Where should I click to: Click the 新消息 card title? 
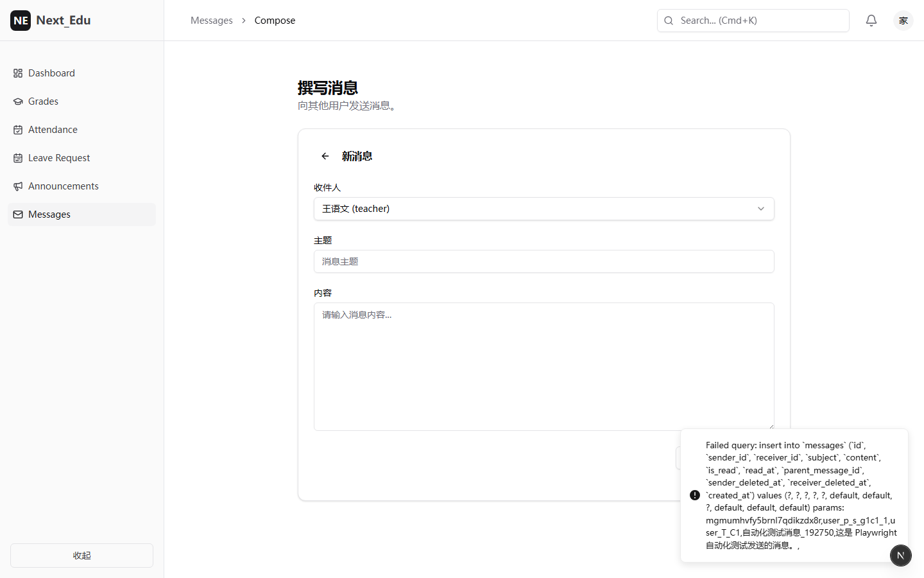(357, 156)
